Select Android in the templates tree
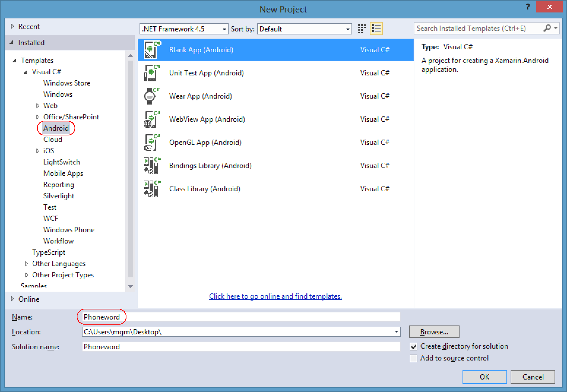567x392 pixels. pyautogui.click(x=56, y=128)
